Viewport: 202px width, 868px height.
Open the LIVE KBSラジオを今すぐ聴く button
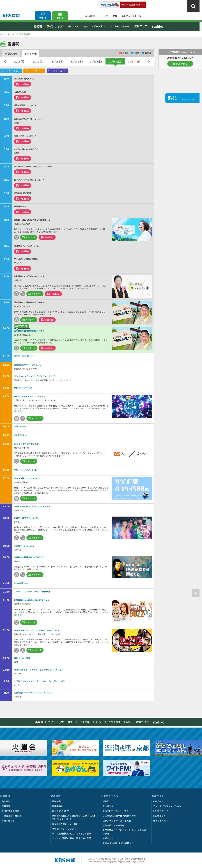click(182, 98)
